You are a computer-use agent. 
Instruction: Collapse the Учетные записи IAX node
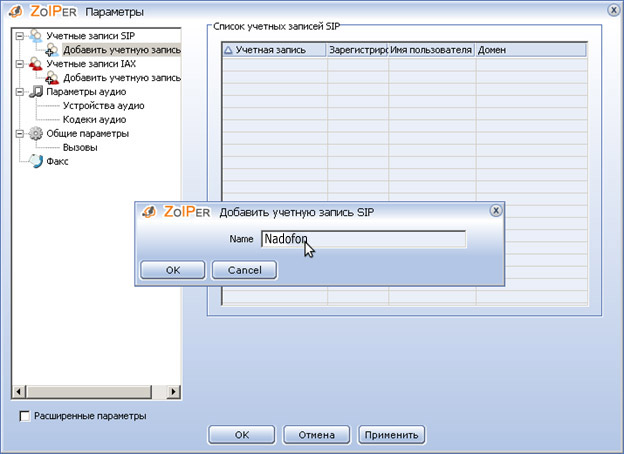coord(20,64)
